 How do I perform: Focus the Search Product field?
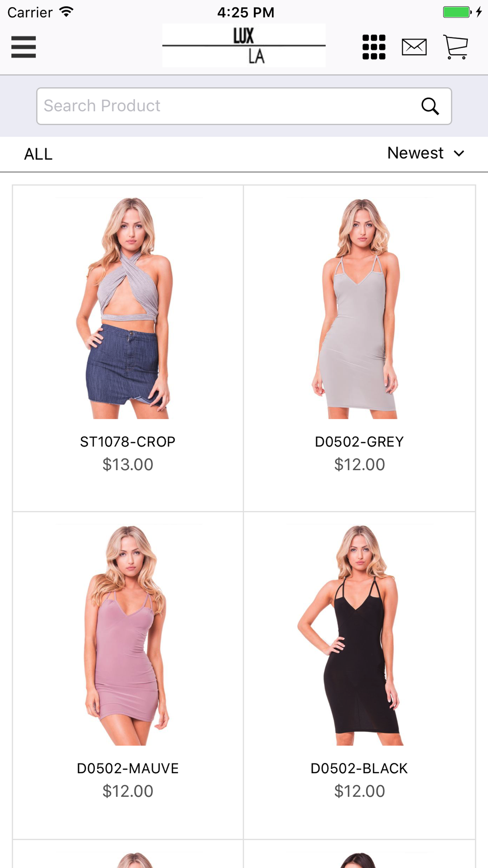pyautogui.click(x=244, y=106)
